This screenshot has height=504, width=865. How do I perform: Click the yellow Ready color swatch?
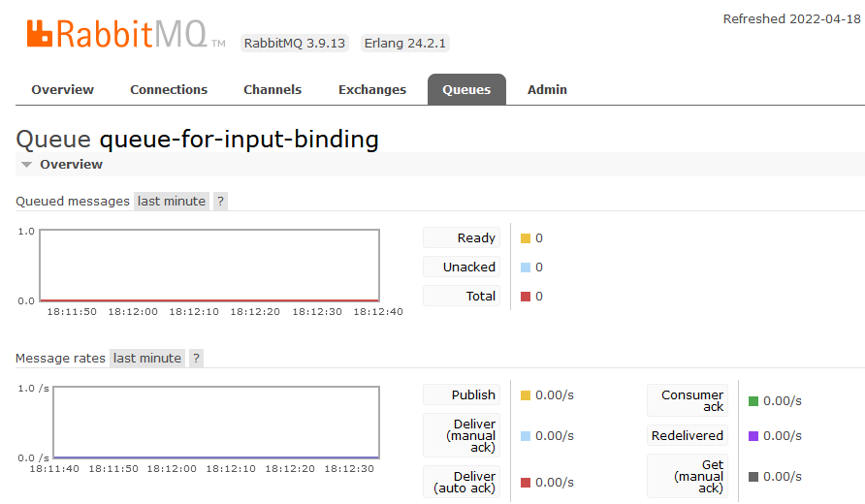tap(526, 238)
